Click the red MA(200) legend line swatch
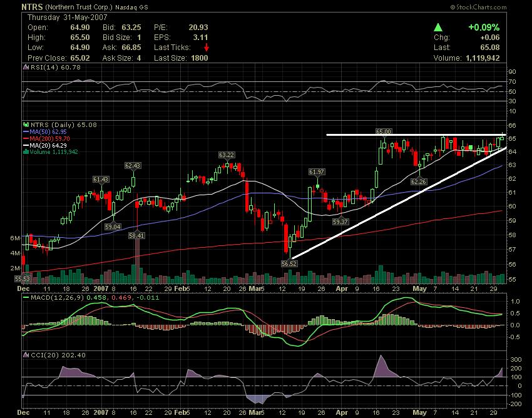This screenshot has width=532, height=418. (26, 138)
